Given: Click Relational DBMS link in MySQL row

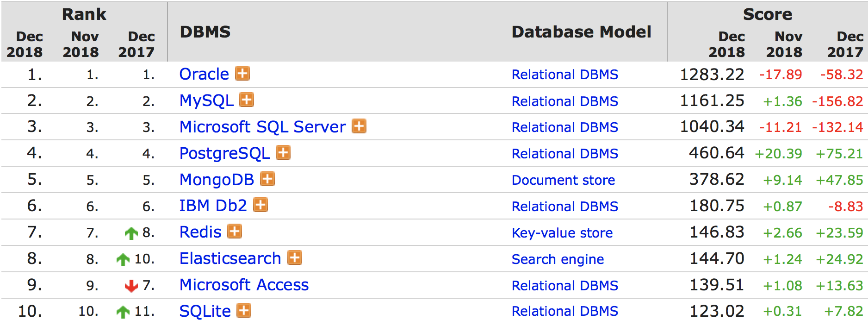Looking at the screenshot, I should click(x=564, y=101).
